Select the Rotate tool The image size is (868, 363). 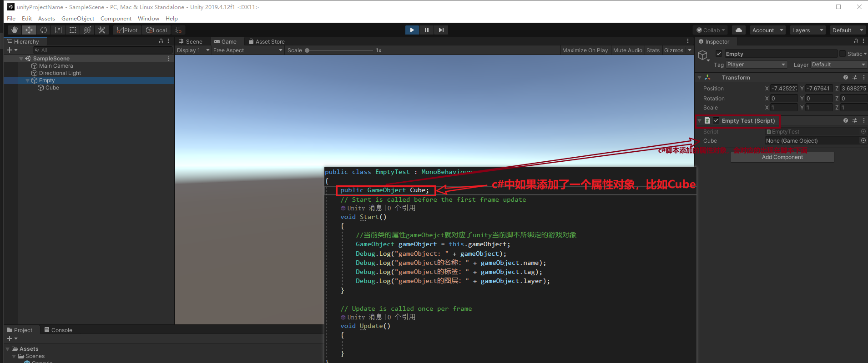tap(44, 30)
